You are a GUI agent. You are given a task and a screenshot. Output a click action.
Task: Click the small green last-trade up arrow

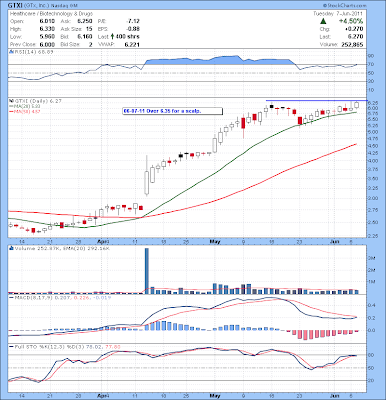[112, 36]
